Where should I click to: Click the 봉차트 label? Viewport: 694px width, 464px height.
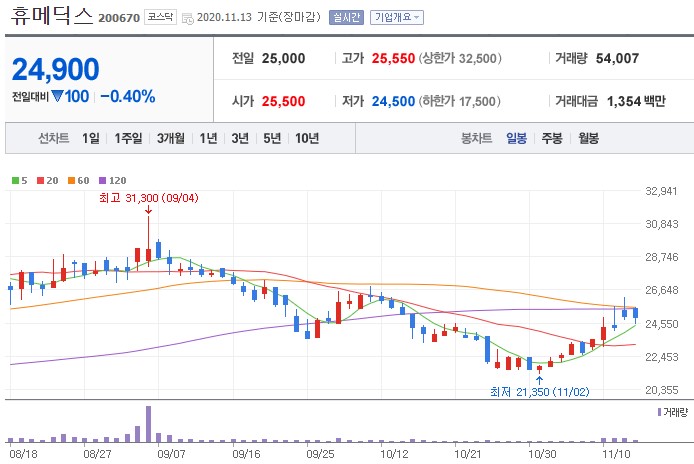click(476, 138)
